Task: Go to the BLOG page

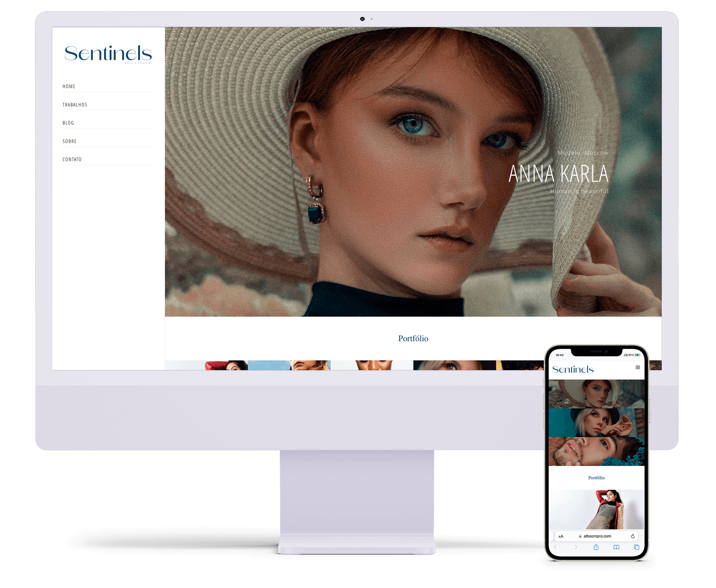Action: click(68, 123)
